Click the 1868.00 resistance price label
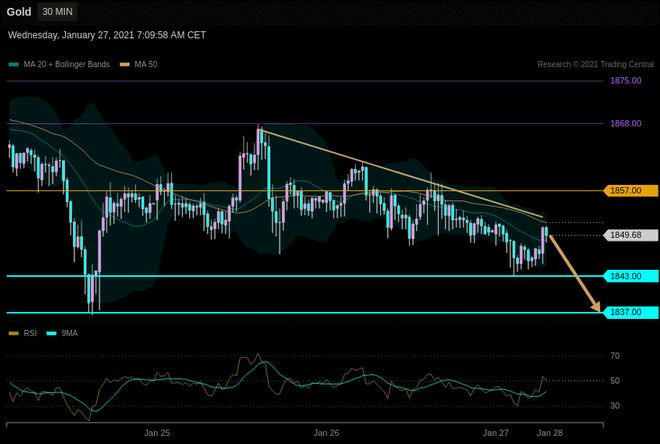The image size is (660, 444). (x=625, y=123)
